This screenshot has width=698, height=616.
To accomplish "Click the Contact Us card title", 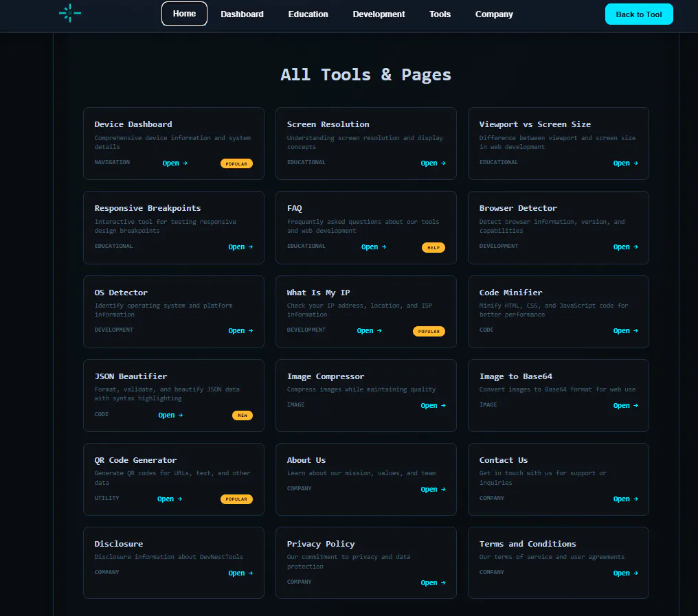I will pos(504,460).
